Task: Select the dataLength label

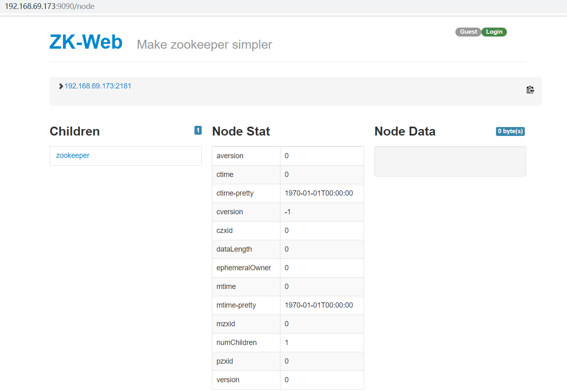Action: 234,249
